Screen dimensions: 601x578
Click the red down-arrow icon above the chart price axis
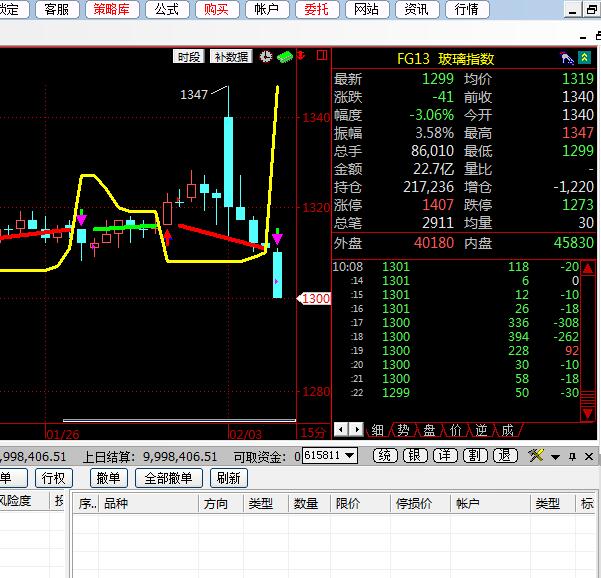pyautogui.click(x=302, y=56)
